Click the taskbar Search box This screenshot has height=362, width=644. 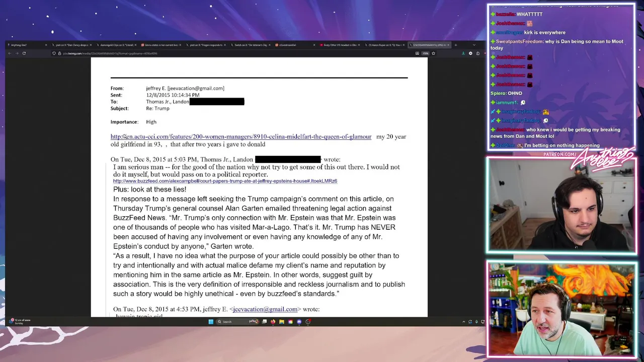click(238, 322)
